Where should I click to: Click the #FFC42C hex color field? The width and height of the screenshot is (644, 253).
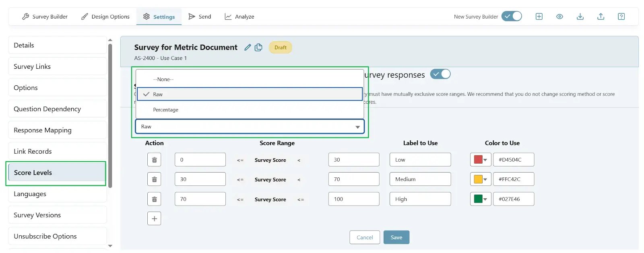click(x=514, y=179)
